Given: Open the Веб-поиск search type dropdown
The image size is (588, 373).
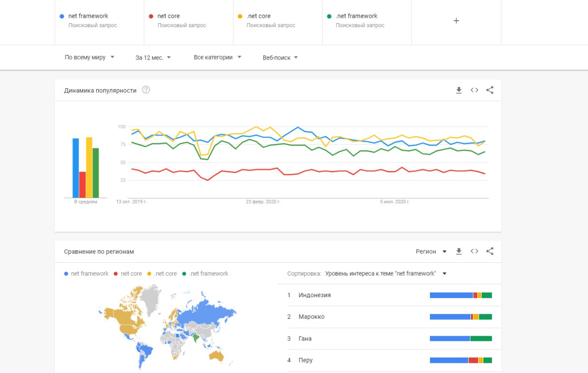Looking at the screenshot, I should [x=281, y=57].
